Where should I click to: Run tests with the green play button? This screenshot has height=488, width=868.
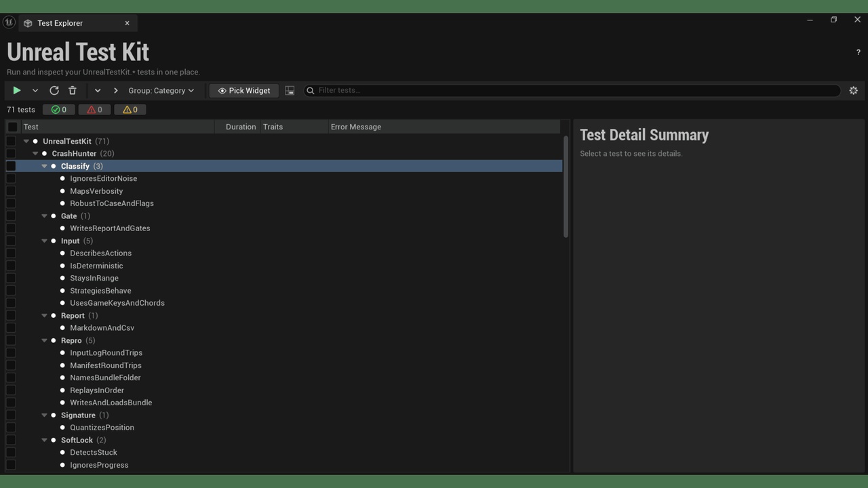click(x=17, y=90)
